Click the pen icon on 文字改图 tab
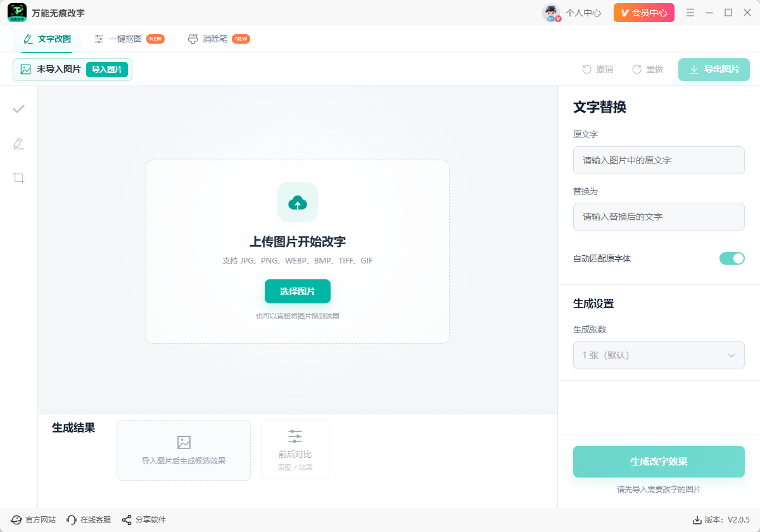The height and width of the screenshot is (532, 760). (x=28, y=39)
